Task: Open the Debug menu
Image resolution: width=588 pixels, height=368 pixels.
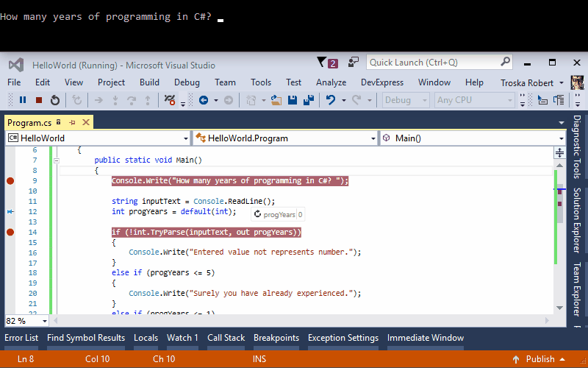Action: click(187, 82)
